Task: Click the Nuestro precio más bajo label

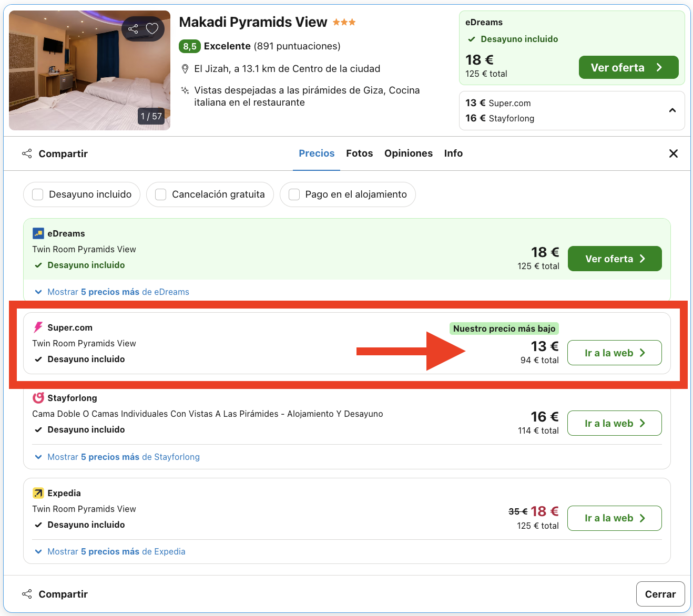Action: click(504, 328)
